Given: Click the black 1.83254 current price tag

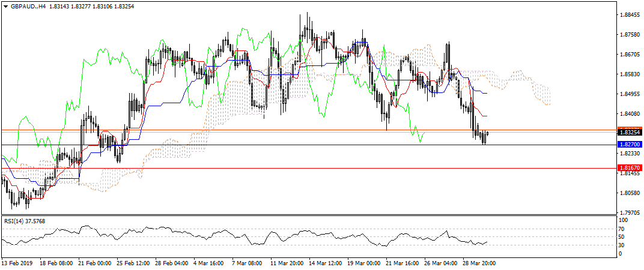Looking at the screenshot, I should [x=628, y=131].
